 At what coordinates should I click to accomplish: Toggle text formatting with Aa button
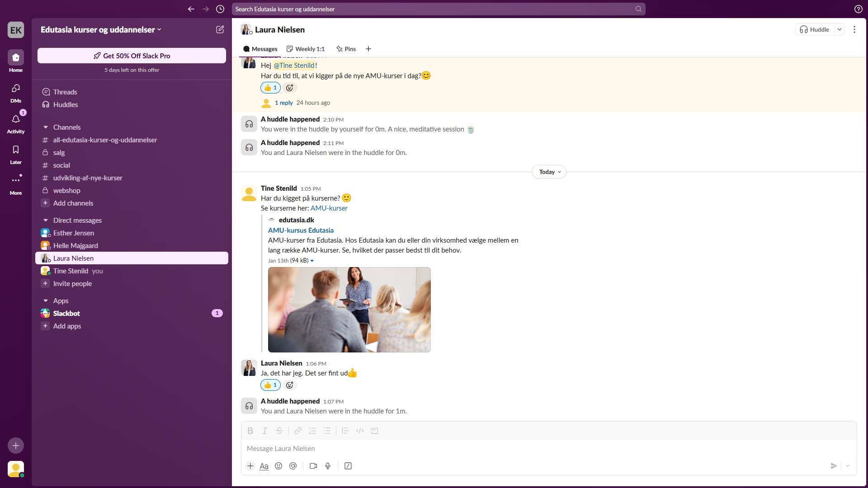click(264, 466)
